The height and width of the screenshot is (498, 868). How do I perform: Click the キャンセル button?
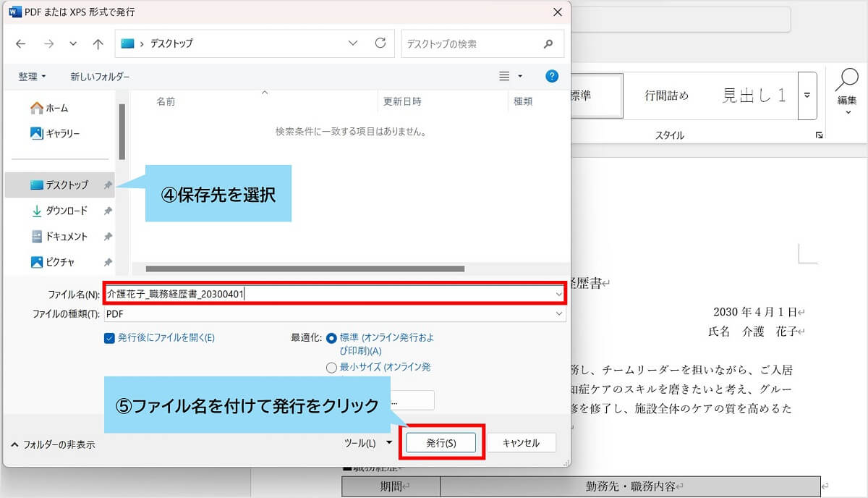click(521, 443)
